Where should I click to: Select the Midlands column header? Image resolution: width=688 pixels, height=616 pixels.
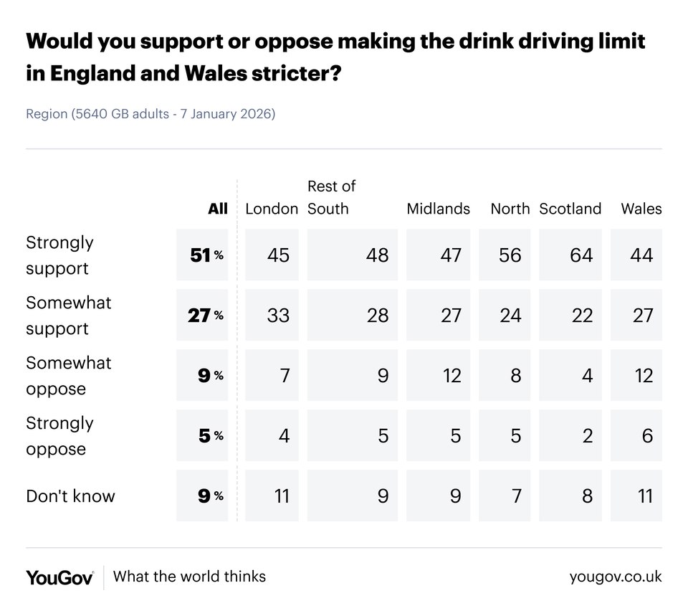click(438, 209)
